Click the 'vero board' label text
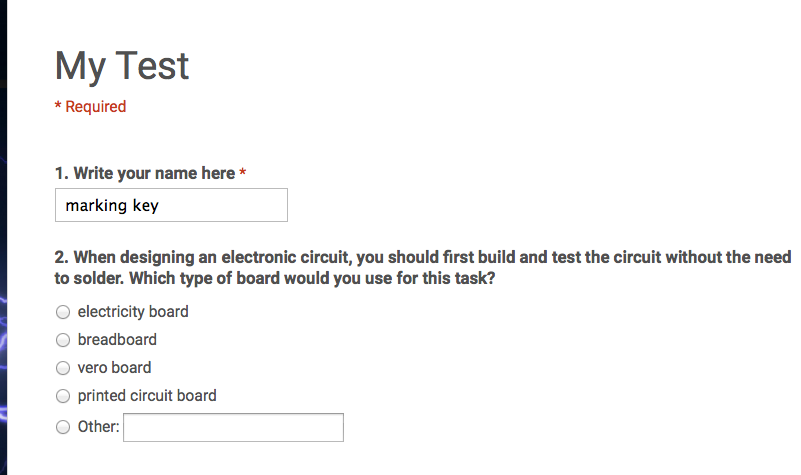The width and height of the screenshot is (801, 475). pyautogui.click(x=114, y=368)
